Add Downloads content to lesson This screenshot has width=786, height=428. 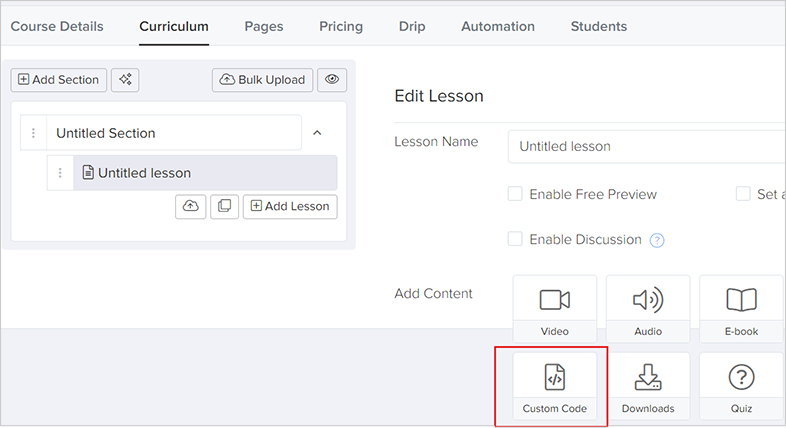(647, 386)
